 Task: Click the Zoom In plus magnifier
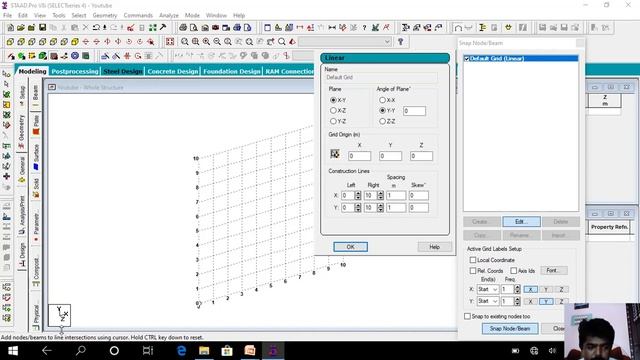click(206, 42)
